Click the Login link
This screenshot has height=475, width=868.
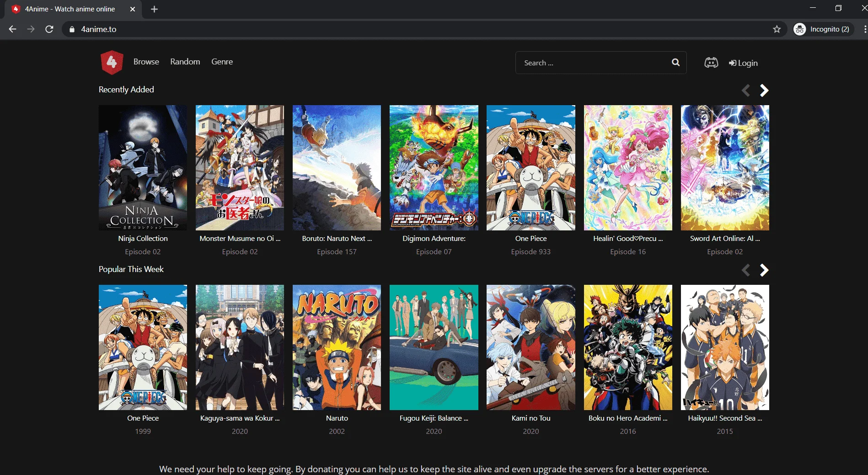coord(743,63)
